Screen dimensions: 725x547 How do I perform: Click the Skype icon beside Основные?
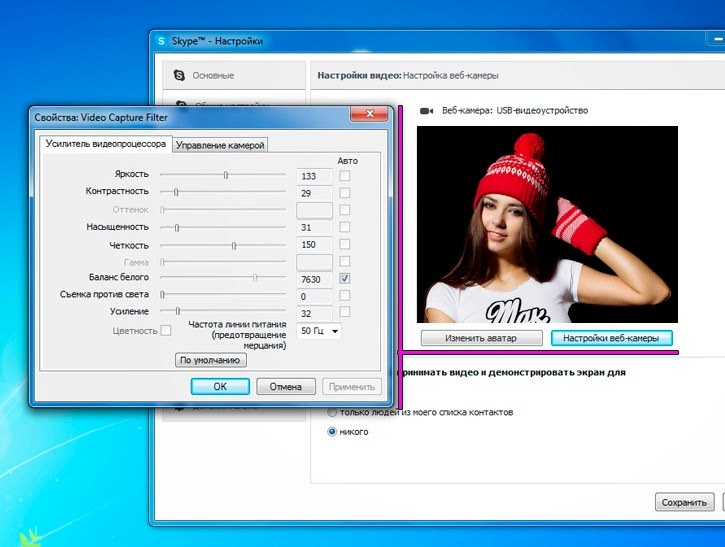[x=179, y=75]
